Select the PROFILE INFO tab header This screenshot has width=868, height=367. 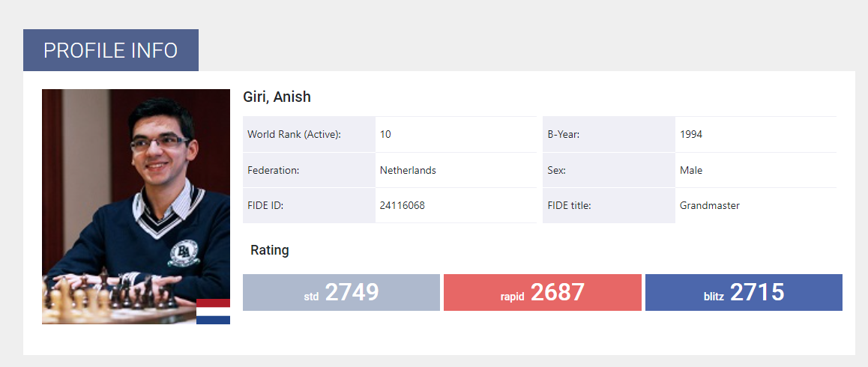click(x=111, y=50)
